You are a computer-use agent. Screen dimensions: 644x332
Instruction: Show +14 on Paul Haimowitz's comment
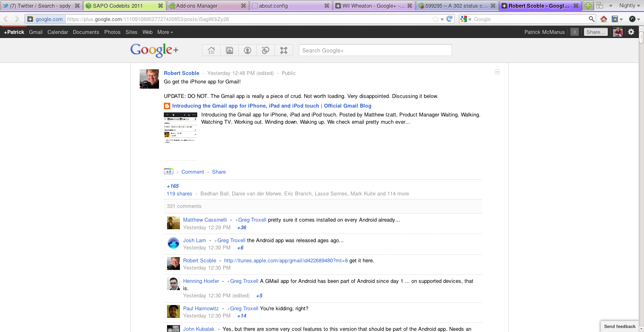click(242, 316)
